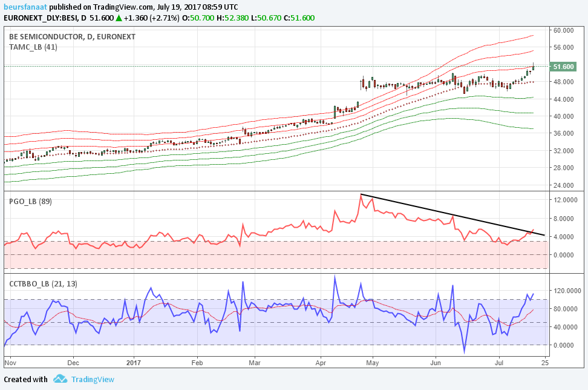Click the Jul date axis label

pos(498,363)
